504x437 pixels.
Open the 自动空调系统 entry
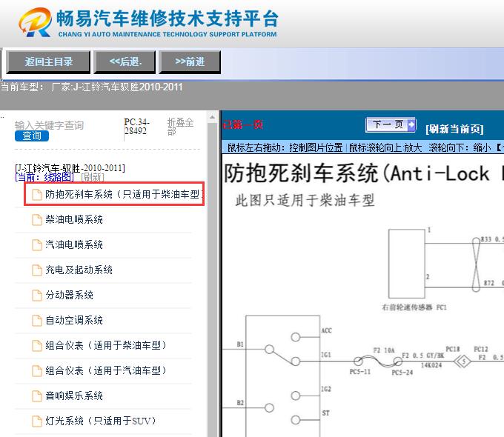(74, 320)
